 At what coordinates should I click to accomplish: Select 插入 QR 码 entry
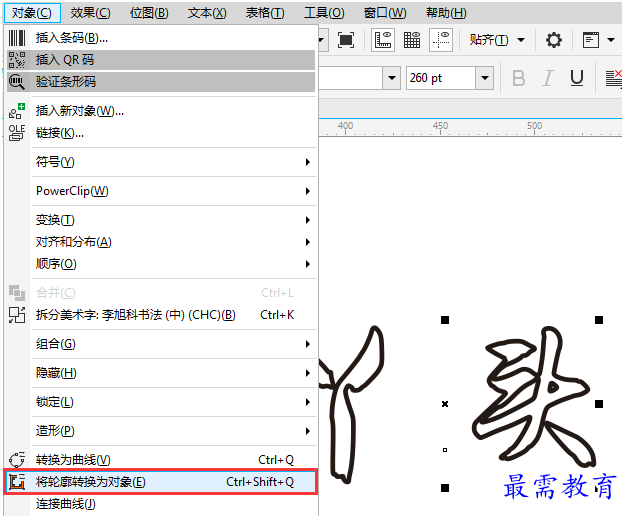[x=161, y=60]
